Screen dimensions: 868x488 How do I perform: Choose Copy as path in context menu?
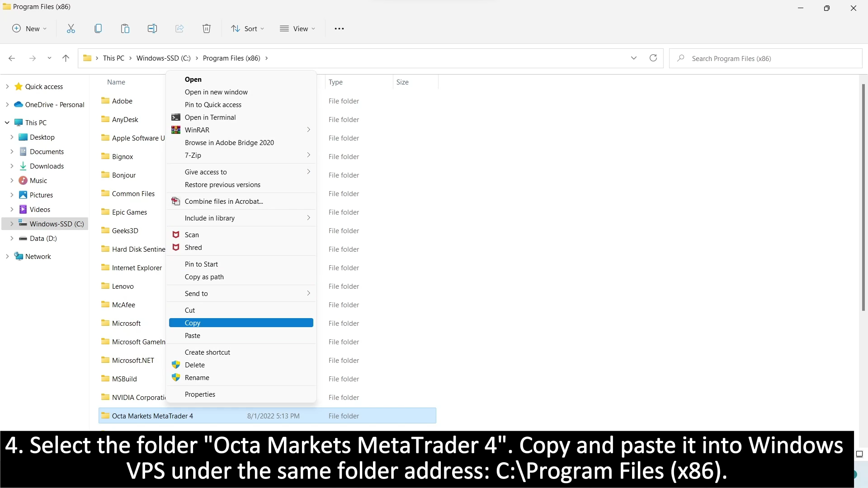click(x=204, y=277)
